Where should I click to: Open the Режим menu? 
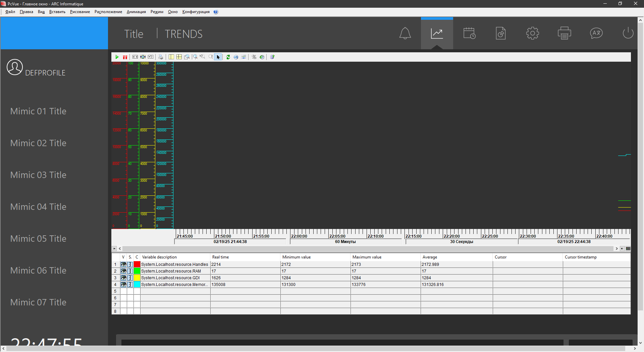[x=157, y=12]
